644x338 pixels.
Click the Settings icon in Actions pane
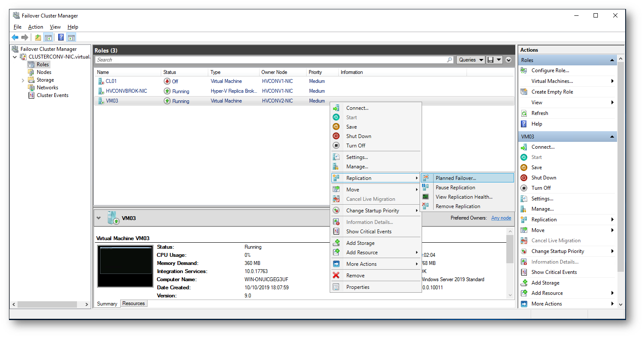524,199
